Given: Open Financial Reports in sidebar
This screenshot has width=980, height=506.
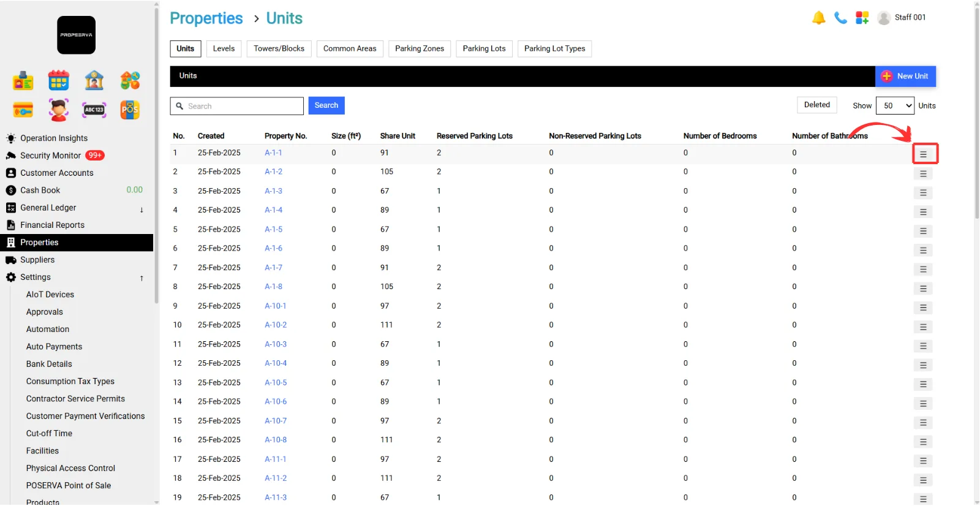Looking at the screenshot, I should 53,225.
